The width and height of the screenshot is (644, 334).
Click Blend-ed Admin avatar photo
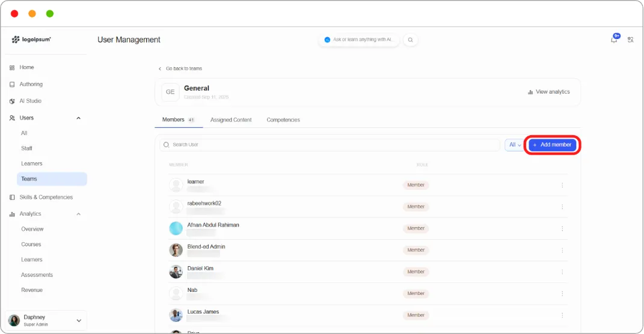click(x=176, y=250)
